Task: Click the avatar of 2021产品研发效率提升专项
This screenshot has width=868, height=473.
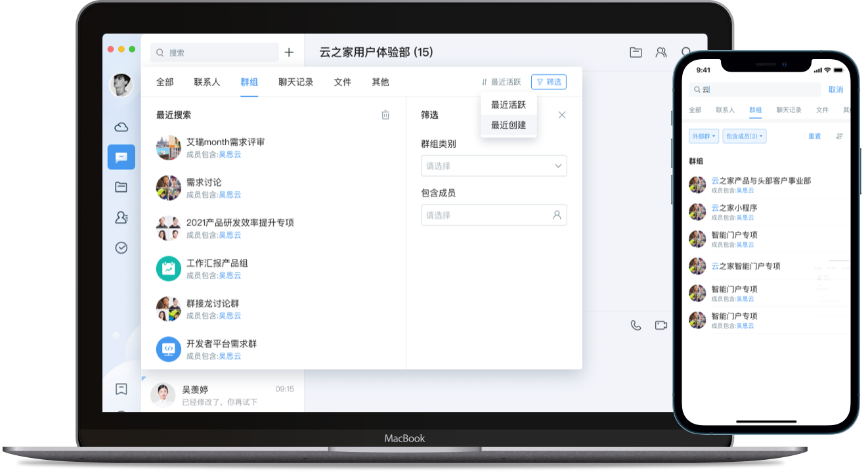Action: click(x=169, y=228)
